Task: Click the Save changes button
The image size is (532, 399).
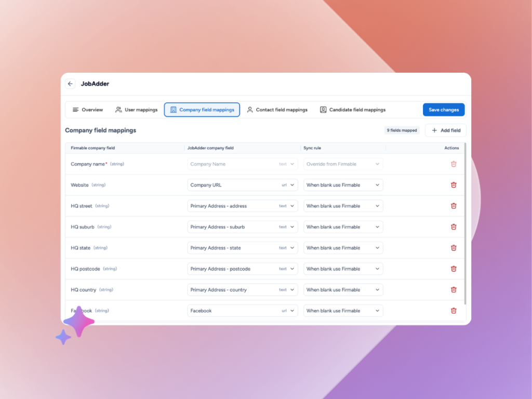Action: (x=443, y=110)
